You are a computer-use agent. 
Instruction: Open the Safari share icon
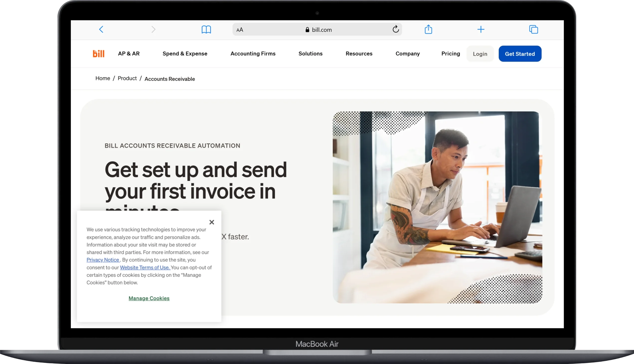(x=428, y=29)
